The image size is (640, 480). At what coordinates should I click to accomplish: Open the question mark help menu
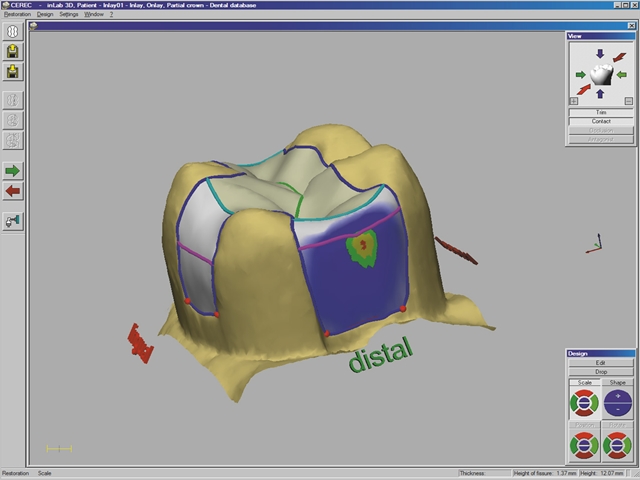pyautogui.click(x=111, y=14)
